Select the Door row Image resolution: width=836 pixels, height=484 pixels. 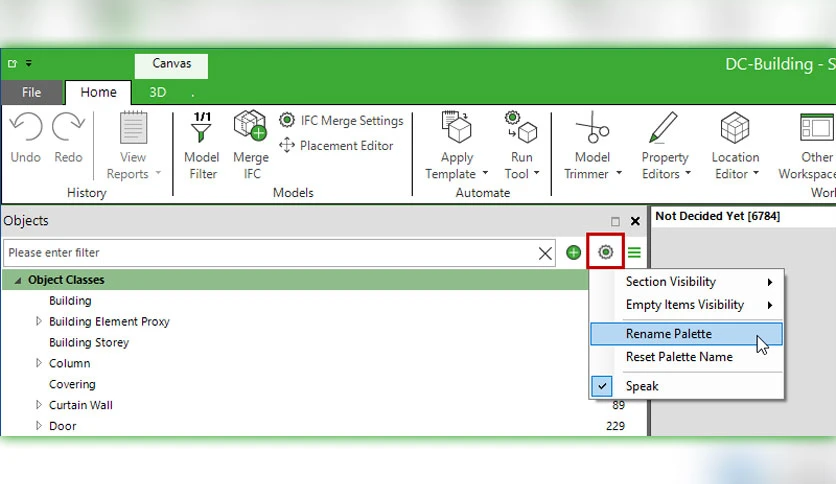324,425
